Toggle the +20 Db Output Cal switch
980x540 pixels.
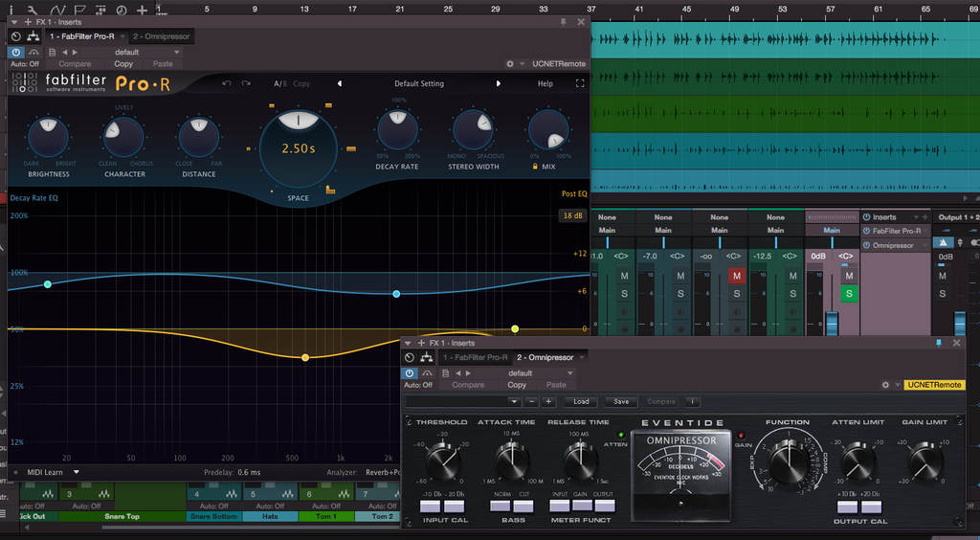point(871,506)
